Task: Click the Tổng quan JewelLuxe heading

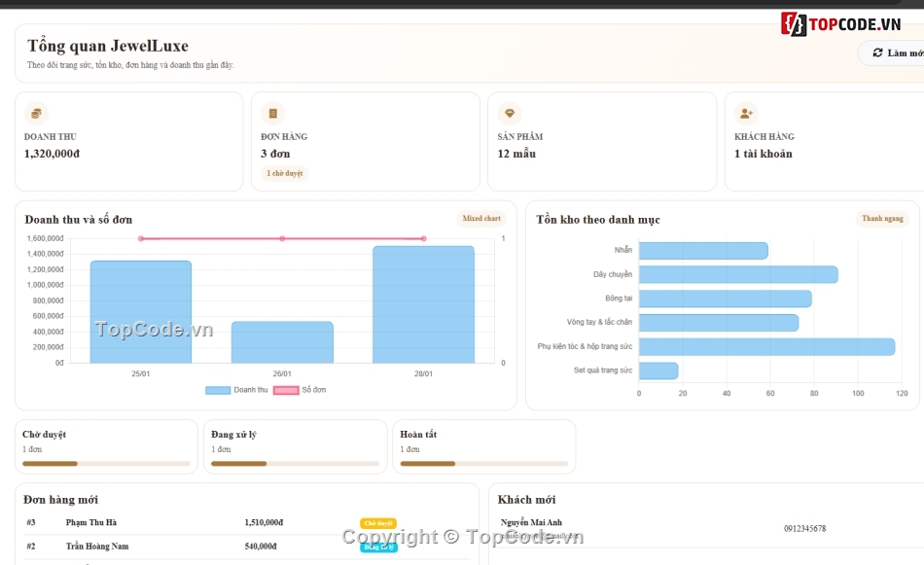Action: click(x=108, y=46)
